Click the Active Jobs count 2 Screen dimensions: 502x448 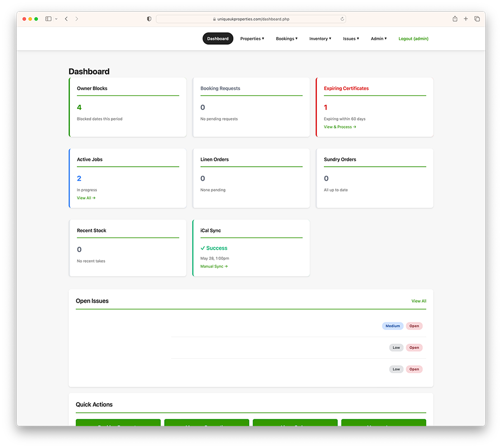coord(79,178)
